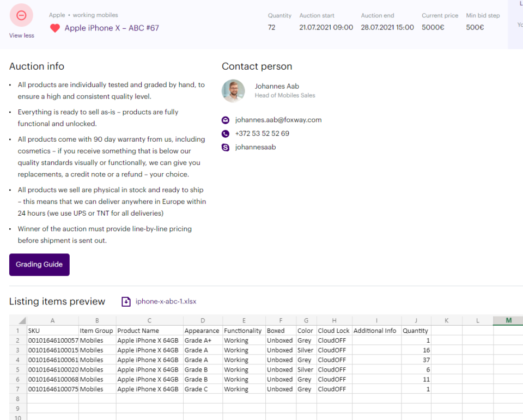Screen dimensions: 523x420
Task: Open Apple iPhone X – ABC #67 listing title
Action: point(112,28)
